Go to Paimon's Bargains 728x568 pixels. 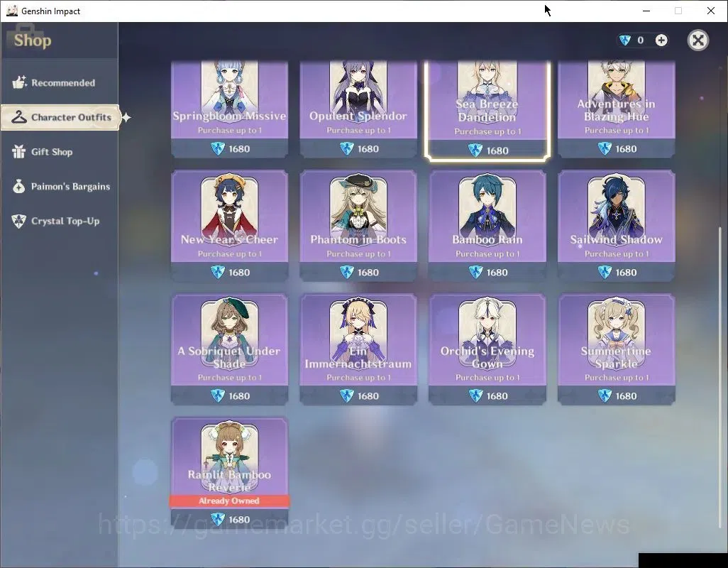[60, 187]
